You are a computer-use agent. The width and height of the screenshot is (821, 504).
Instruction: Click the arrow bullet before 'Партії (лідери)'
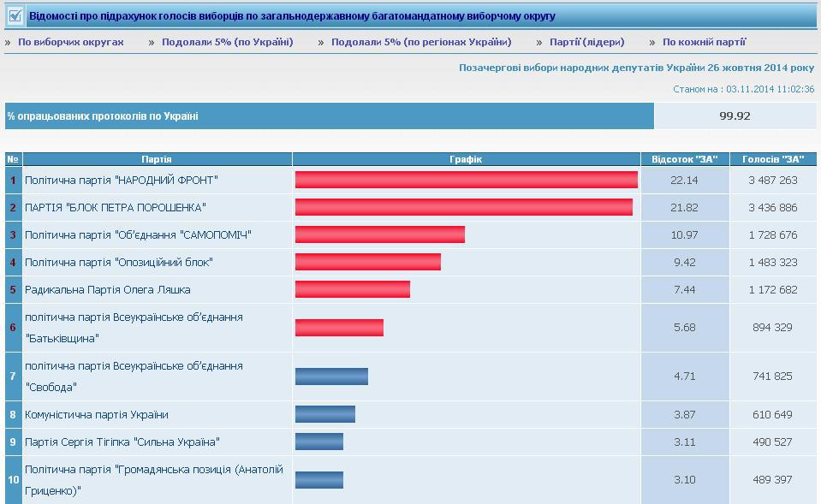point(539,43)
